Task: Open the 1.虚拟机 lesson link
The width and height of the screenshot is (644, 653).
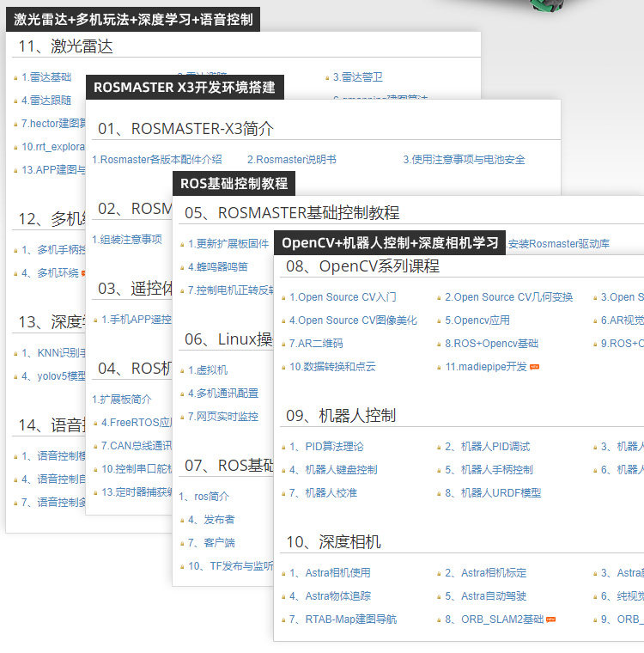Action: [x=208, y=370]
